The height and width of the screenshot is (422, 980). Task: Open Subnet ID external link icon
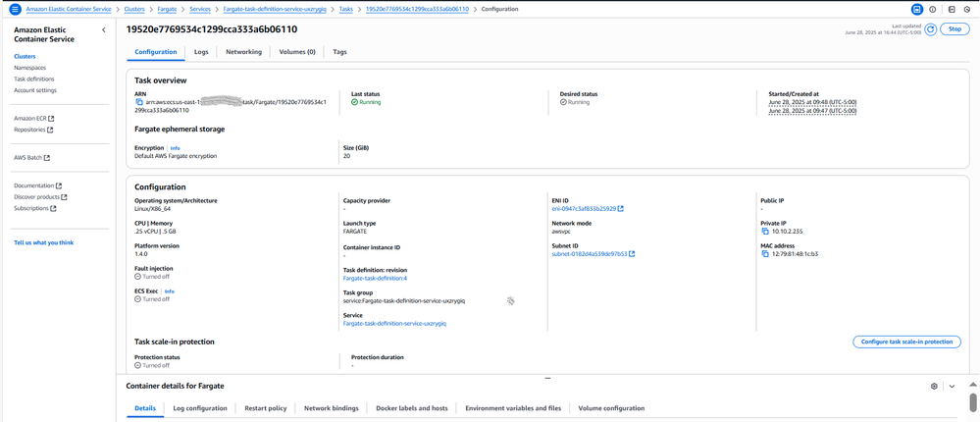(x=632, y=254)
